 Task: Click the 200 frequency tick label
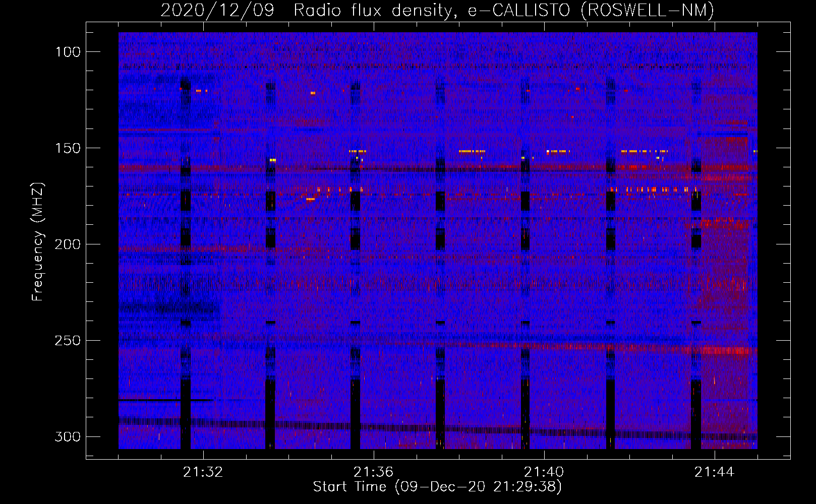[x=68, y=244]
